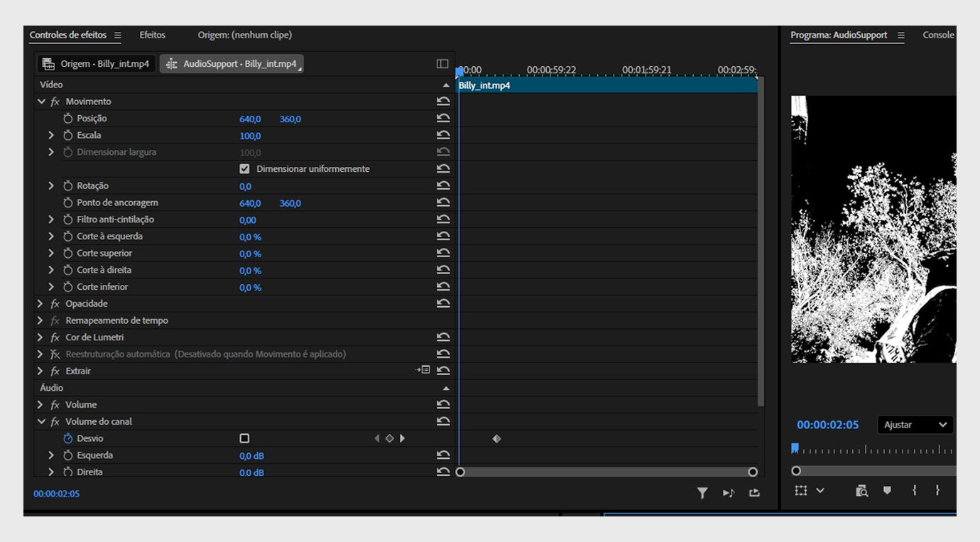The height and width of the screenshot is (542, 980).
Task: Click the Escala stopwatch icon
Action: [68, 136]
